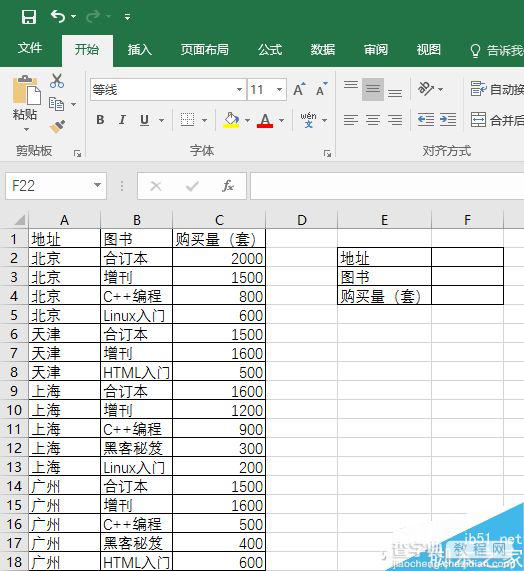The height and width of the screenshot is (571, 524).
Task: Switch to the 审阅 ribbon tab
Action: tap(376, 49)
